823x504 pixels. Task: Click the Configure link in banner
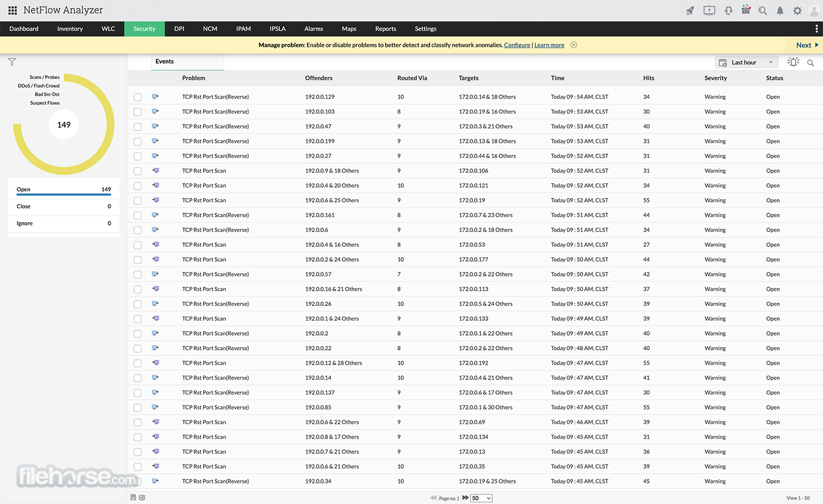(x=517, y=45)
